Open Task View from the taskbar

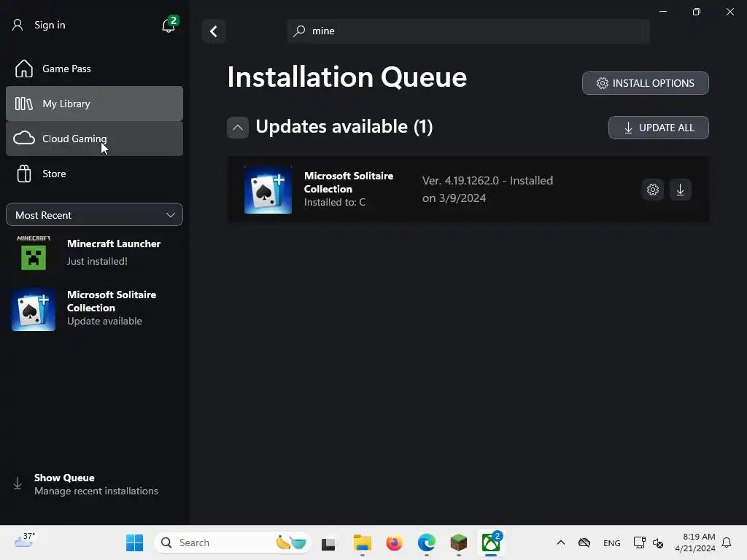328,543
